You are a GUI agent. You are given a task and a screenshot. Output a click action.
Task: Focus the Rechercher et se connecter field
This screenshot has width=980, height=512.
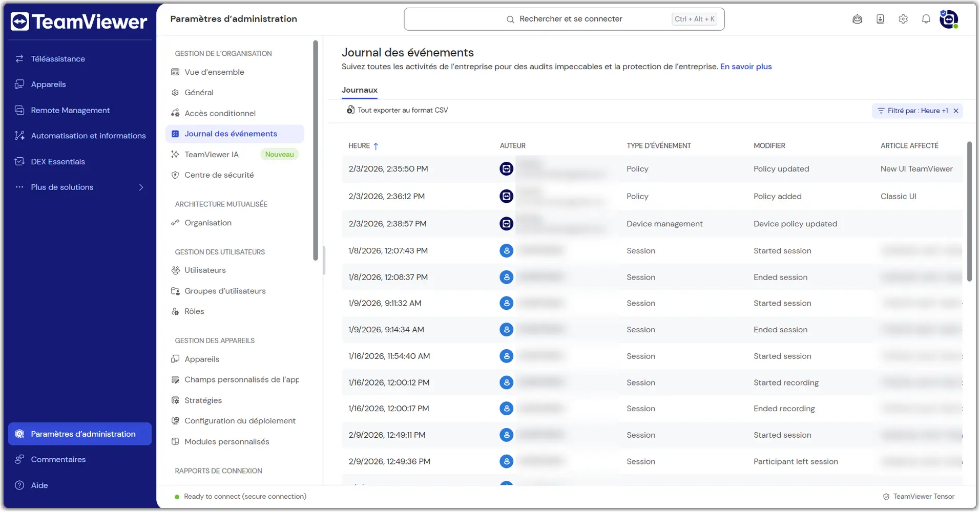pos(564,19)
